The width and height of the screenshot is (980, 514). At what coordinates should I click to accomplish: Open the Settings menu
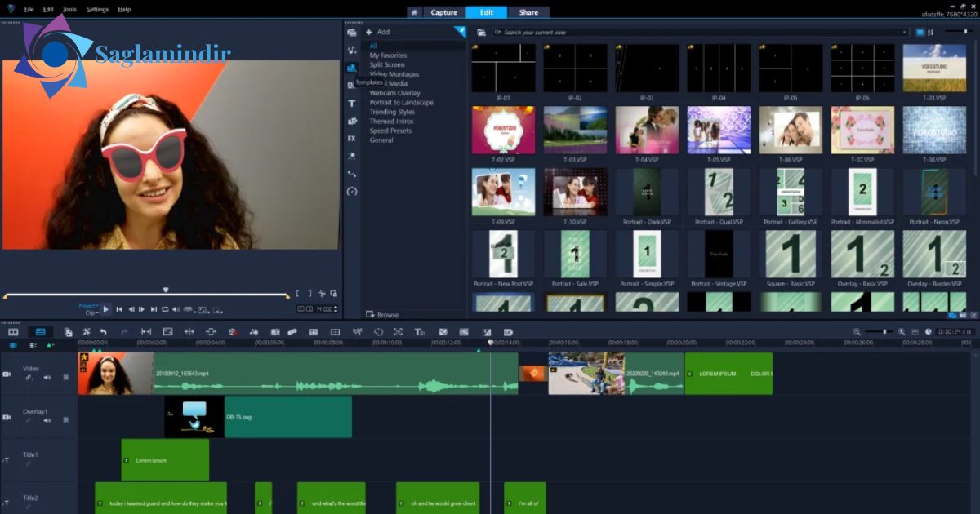click(x=97, y=10)
